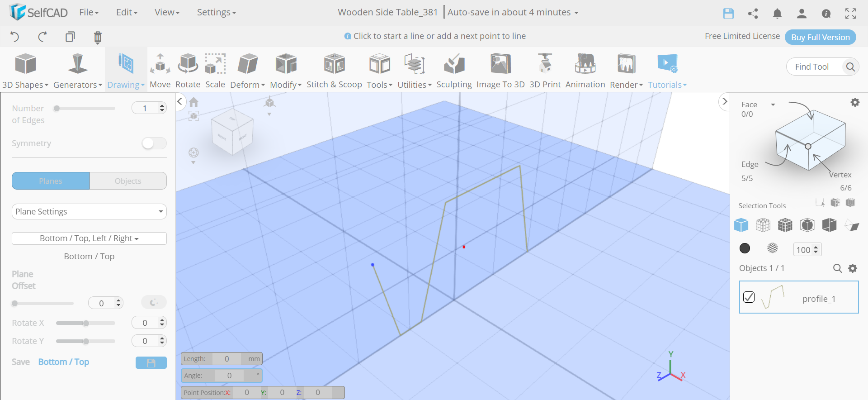868x400 pixels.
Task: Open the object list settings gear
Action: click(x=853, y=268)
